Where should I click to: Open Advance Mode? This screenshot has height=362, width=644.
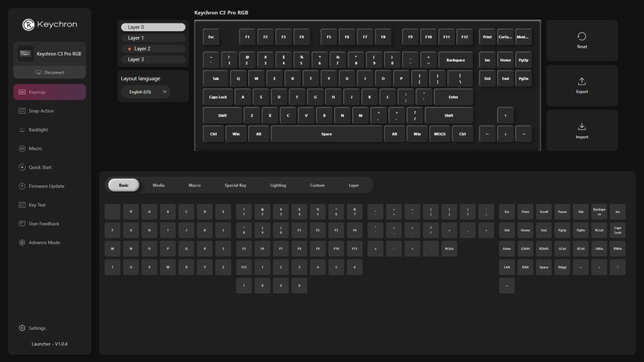[x=44, y=243]
